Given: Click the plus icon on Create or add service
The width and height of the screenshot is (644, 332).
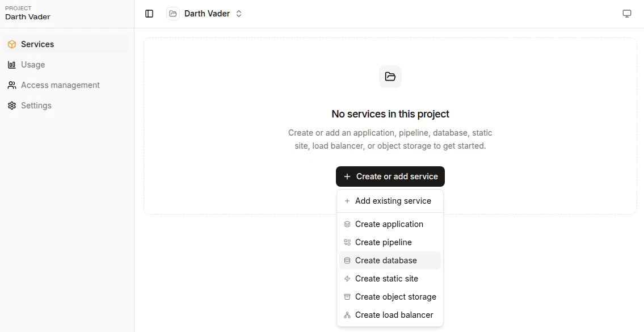Looking at the screenshot, I should [347, 176].
